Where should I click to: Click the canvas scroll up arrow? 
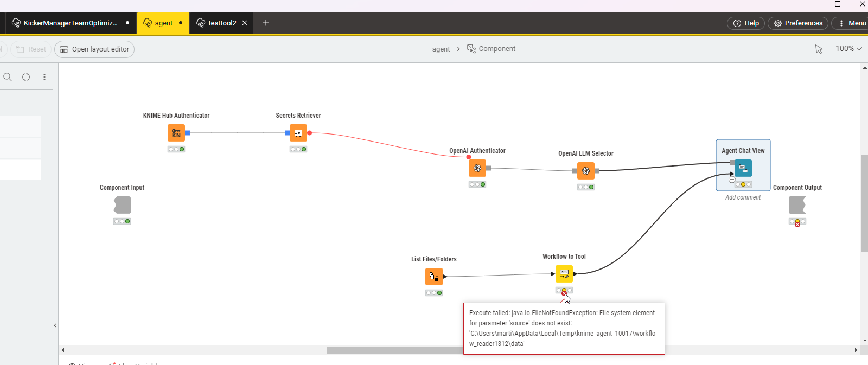864,68
